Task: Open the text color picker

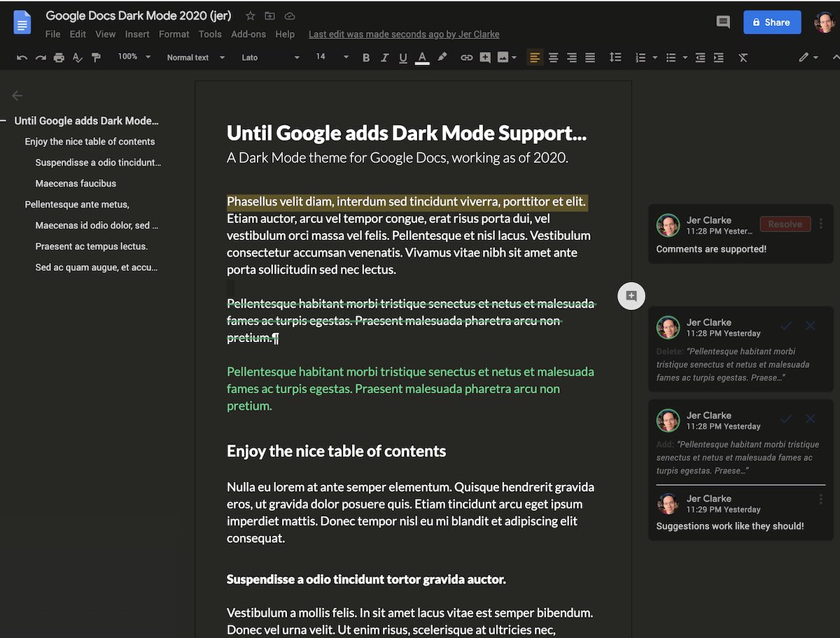Action: (x=422, y=57)
